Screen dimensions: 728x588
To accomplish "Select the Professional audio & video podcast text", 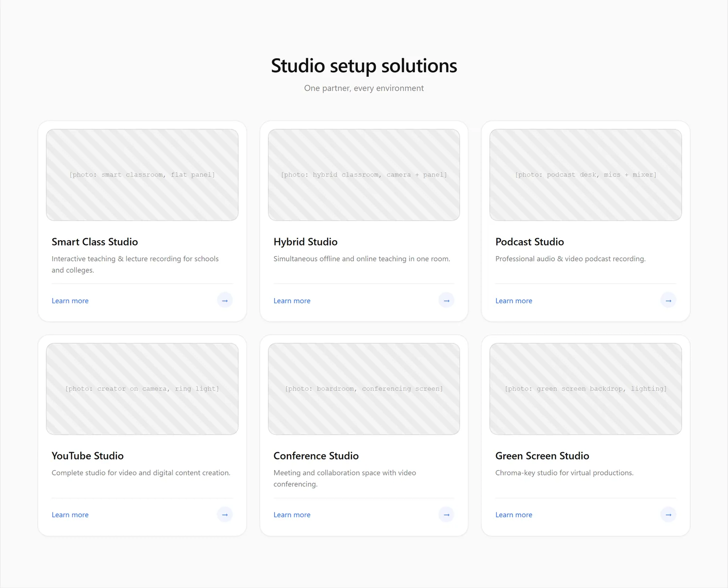I will 571,259.
